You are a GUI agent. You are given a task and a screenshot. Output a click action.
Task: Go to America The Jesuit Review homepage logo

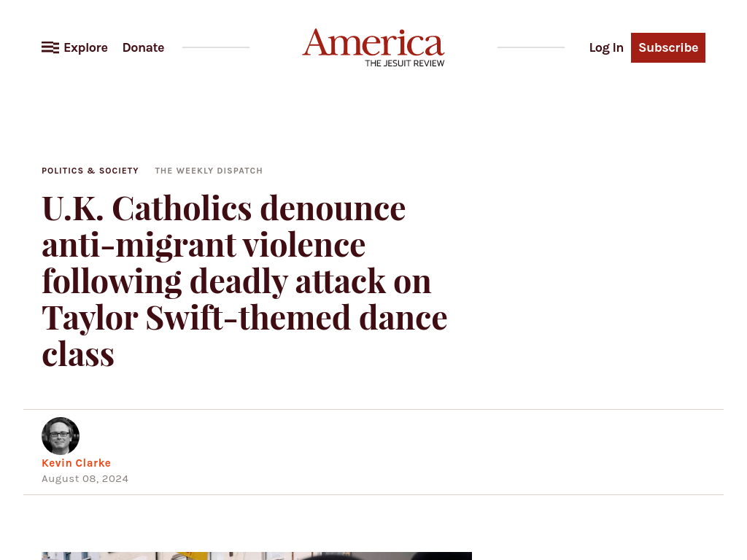[x=373, y=47]
